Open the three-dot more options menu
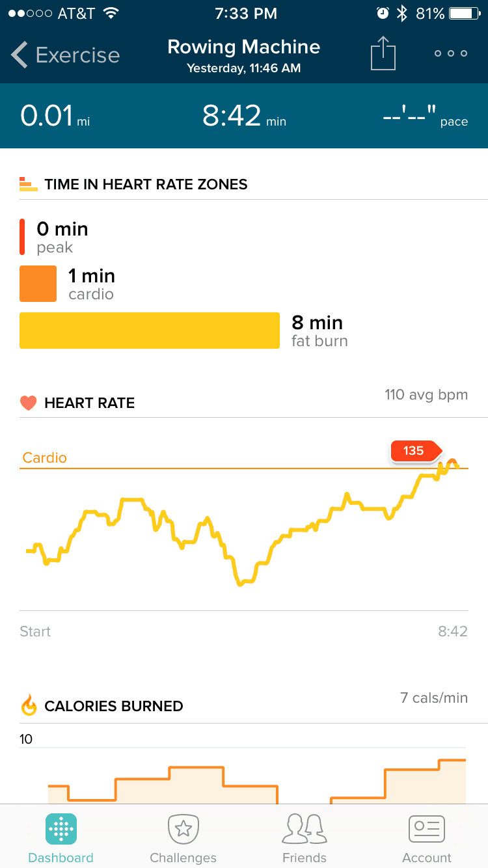Image resolution: width=488 pixels, height=868 pixels. click(451, 53)
